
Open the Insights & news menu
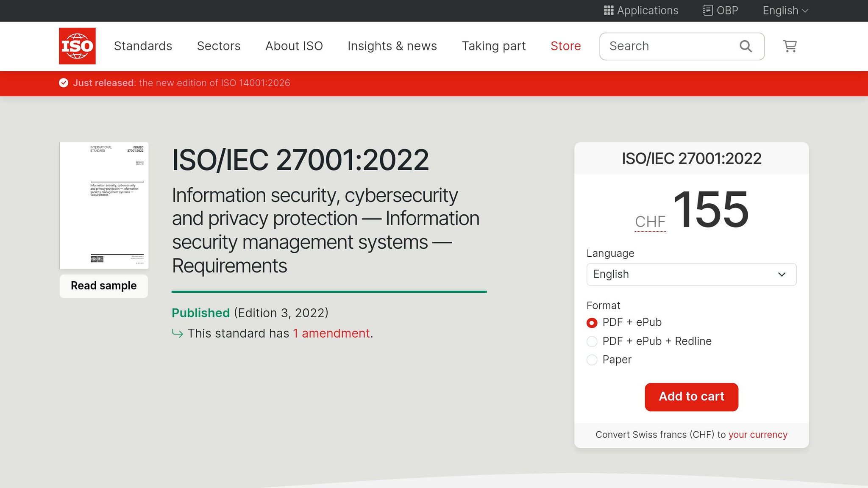point(392,46)
